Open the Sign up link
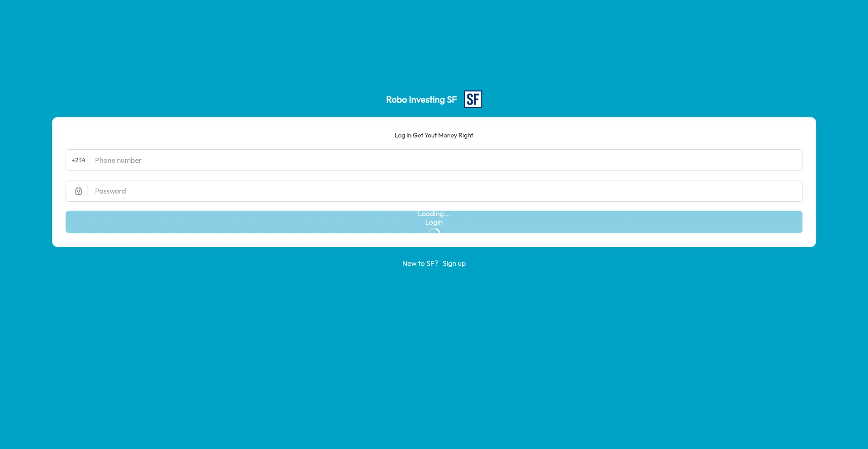This screenshot has height=449, width=868. 454,263
